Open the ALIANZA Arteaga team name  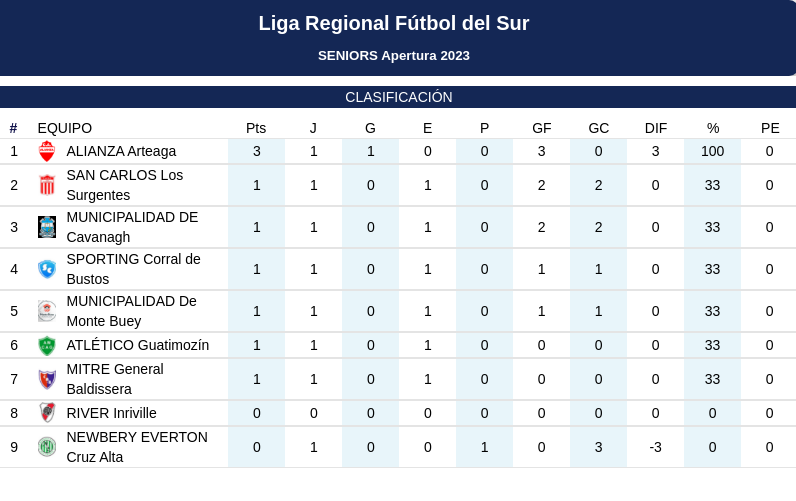point(121,151)
